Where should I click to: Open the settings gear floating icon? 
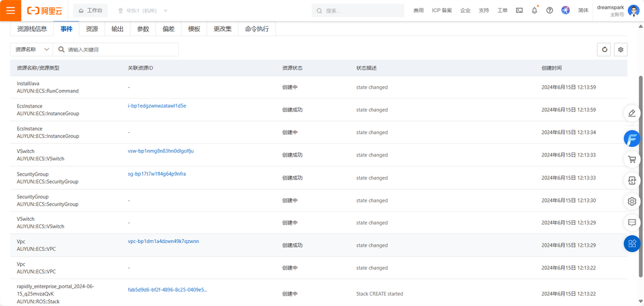tap(632, 201)
